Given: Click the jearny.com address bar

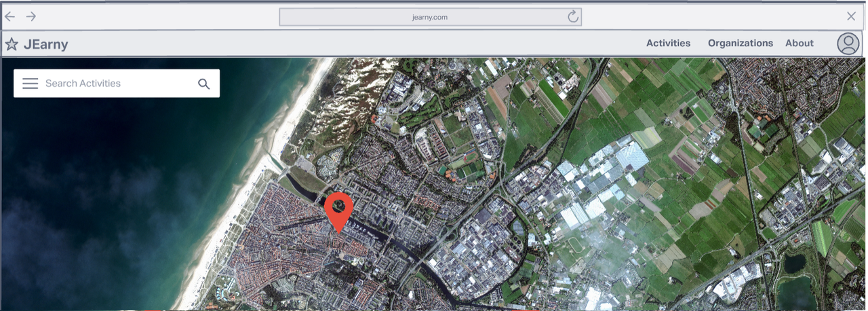Looking at the screenshot, I should point(430,17).
